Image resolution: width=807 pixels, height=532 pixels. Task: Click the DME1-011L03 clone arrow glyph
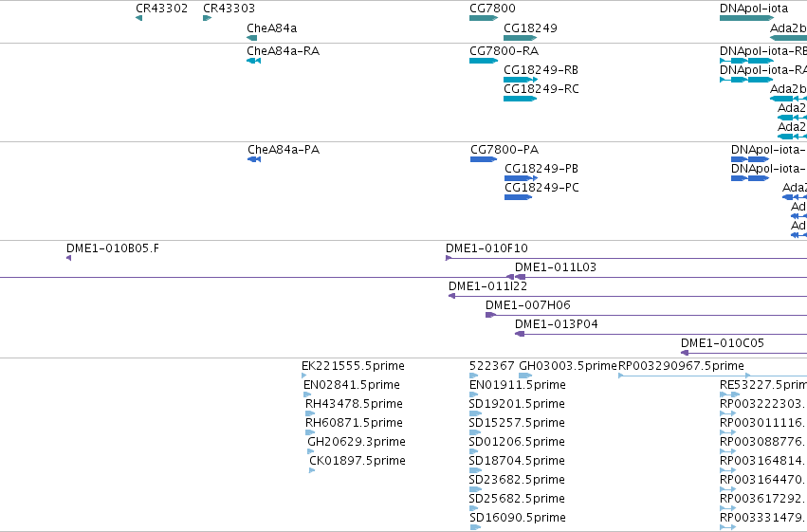[x=520, y=277]
